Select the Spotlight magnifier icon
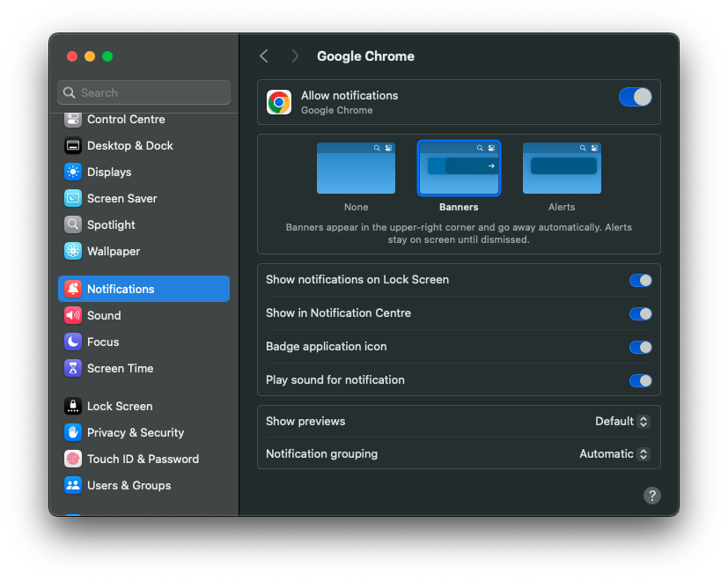Viewport: 728px width, 581px height. (73, 224)
